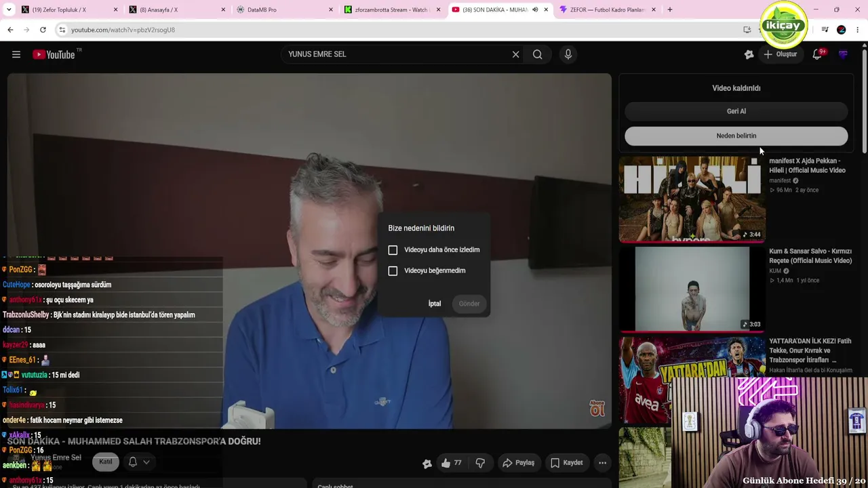
Task: Switch to Zefor Topluluk / X tab
Action: pyautogui.click(x=68, y=10)
